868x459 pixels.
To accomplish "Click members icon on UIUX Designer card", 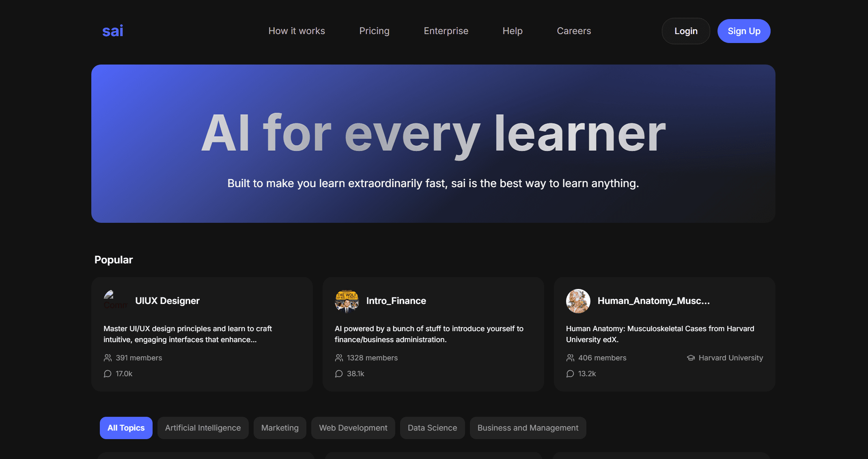I will point(108,358).
